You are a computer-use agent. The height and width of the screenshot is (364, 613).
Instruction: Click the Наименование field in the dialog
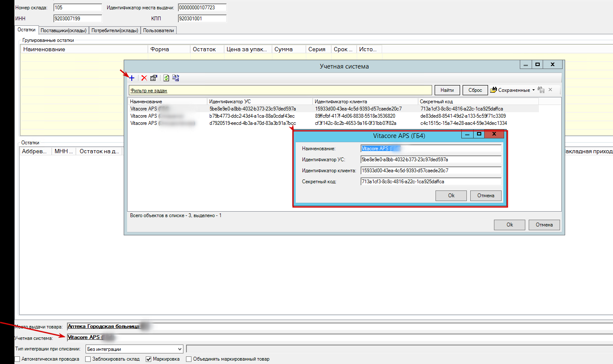click(x=431, y=149)
